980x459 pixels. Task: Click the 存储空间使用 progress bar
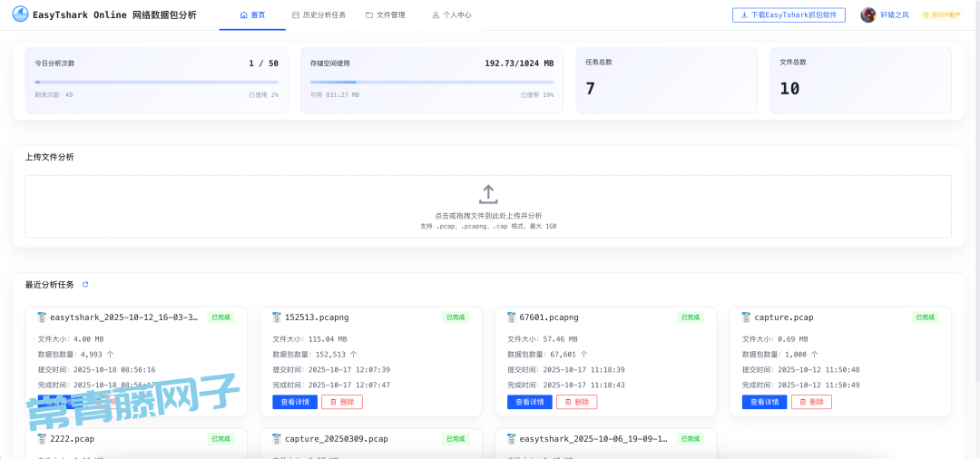tap(431, 83)
